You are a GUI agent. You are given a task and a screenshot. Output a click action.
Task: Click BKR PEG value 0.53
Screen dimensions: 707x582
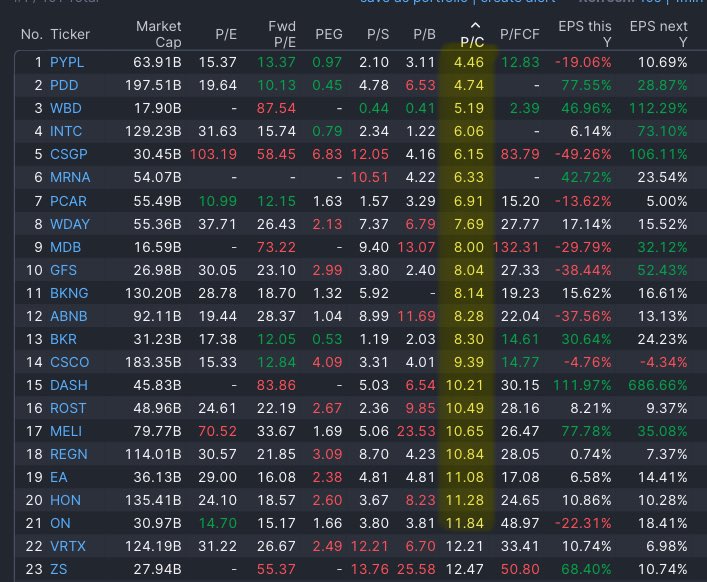327,339
